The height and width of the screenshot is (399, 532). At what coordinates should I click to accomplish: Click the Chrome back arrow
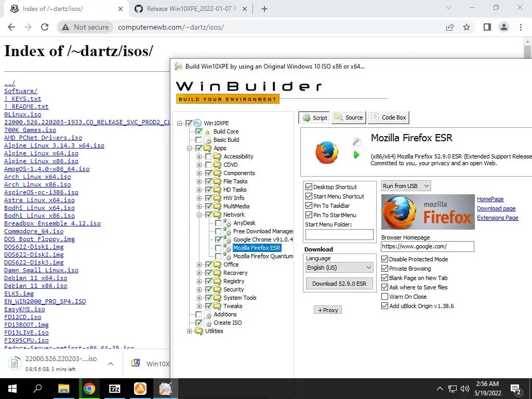click(11, 27)
